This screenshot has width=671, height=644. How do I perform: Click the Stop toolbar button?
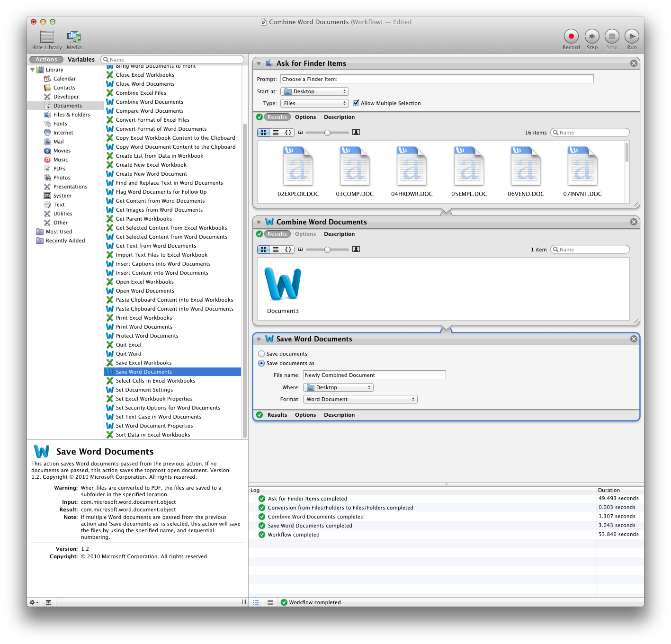(x=612, y=36)
